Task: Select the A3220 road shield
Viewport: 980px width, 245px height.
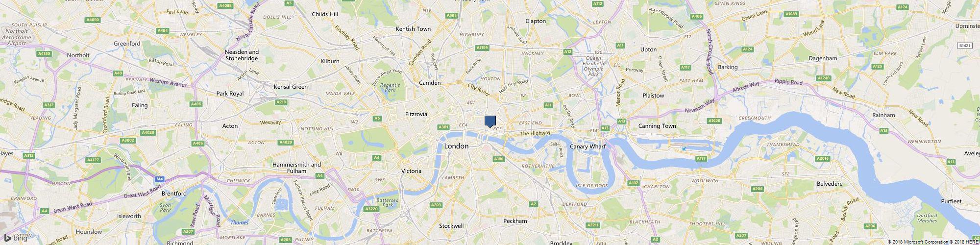Action: coord(372,209)
